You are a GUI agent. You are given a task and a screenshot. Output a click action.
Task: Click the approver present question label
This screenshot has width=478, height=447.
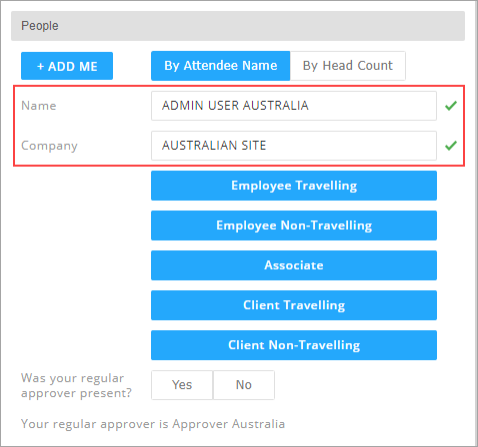coord(76,385)
